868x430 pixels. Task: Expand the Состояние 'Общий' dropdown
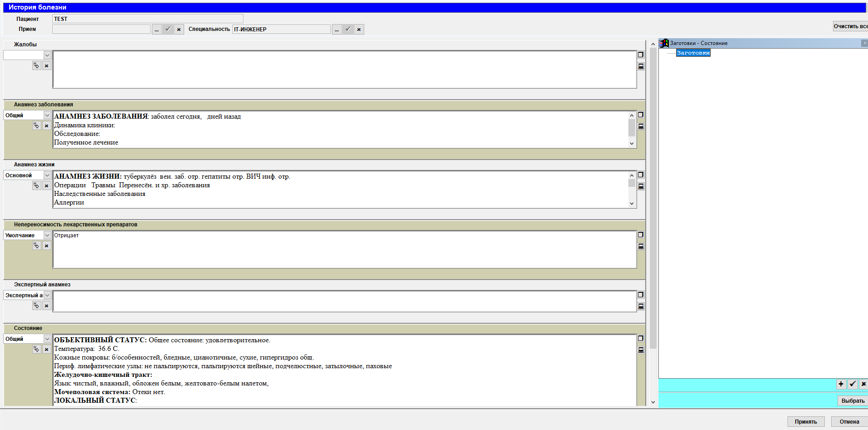(47, 339)
